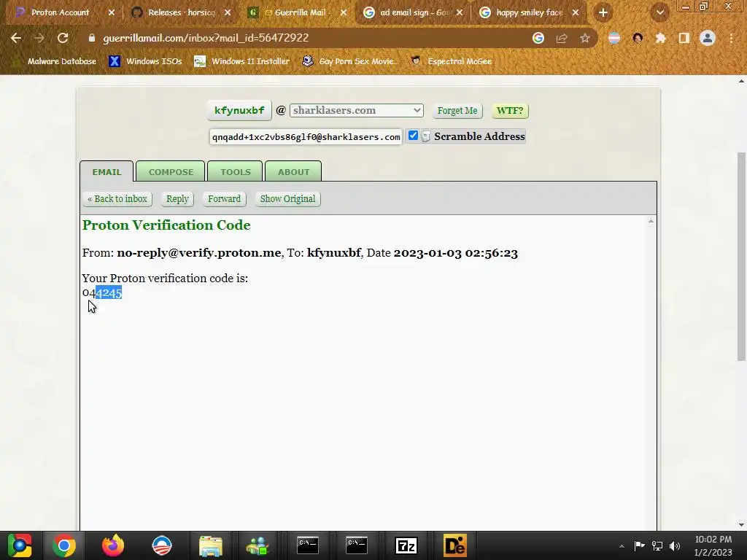Select the ABOUT tab

(x=293, y=172)
